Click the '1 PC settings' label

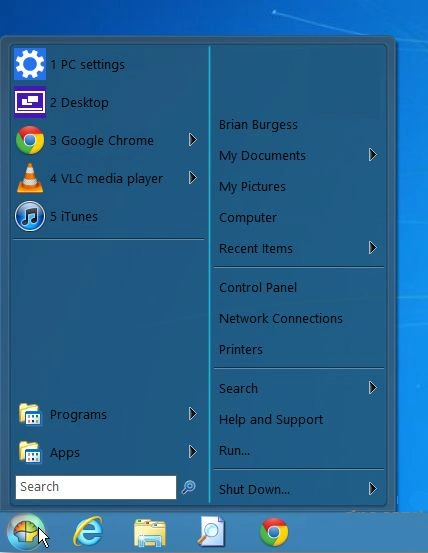87,65
